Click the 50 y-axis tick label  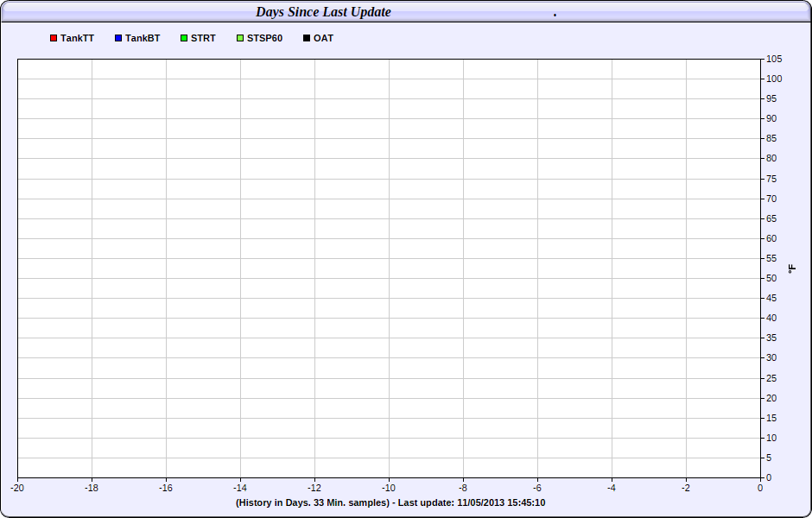coord(771,278)
